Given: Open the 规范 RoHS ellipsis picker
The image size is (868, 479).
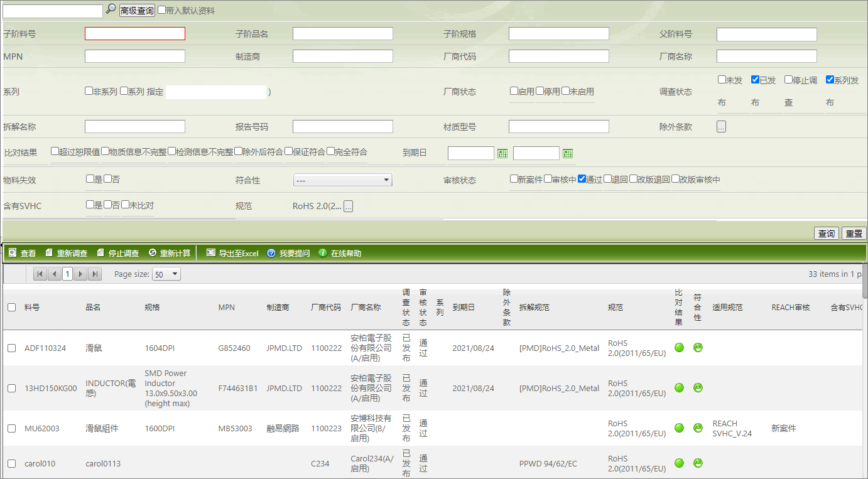Looking at the screenshot, I should pos(348,206).
